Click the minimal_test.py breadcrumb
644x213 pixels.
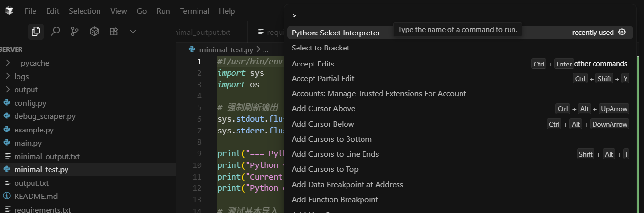tap(226, 49)
